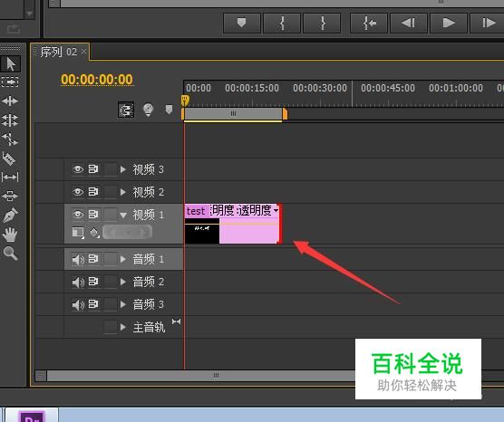
Task: Click the 主音轨 master track icon
Action: (176, 321)
